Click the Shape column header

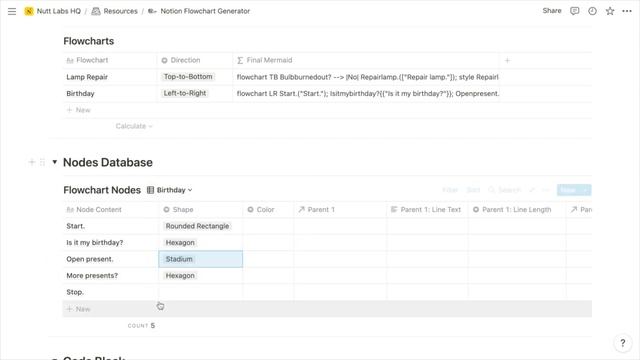[200, 209]
